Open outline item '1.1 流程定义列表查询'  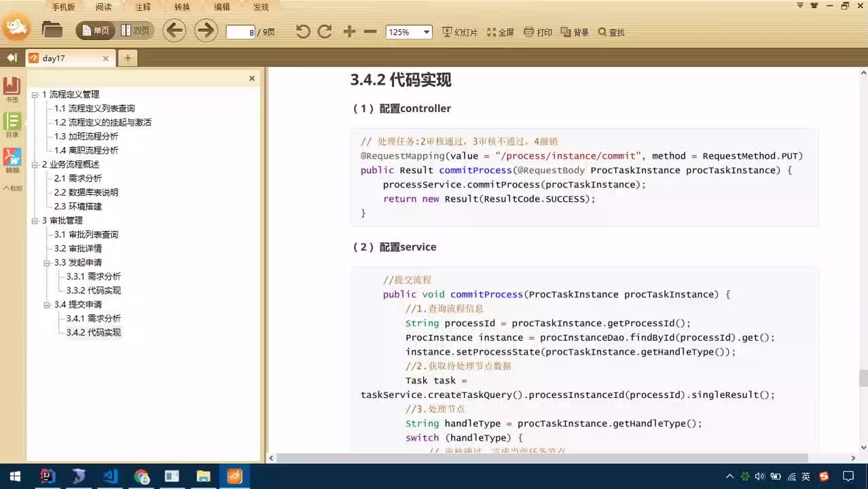point(94,109)
